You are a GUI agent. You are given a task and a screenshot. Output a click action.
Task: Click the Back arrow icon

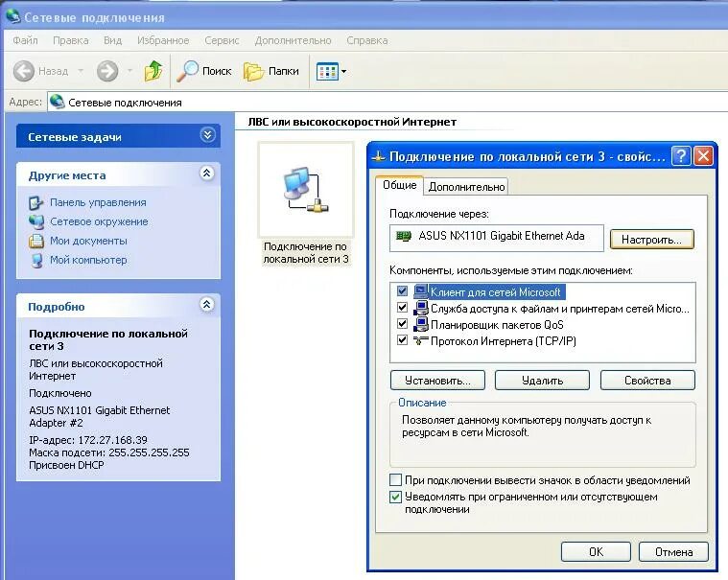click(x=24, y=71)
